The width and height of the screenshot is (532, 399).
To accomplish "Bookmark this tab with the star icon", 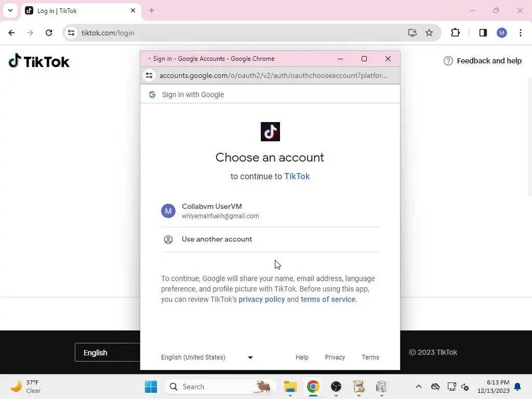I will (x=429, y=33).
